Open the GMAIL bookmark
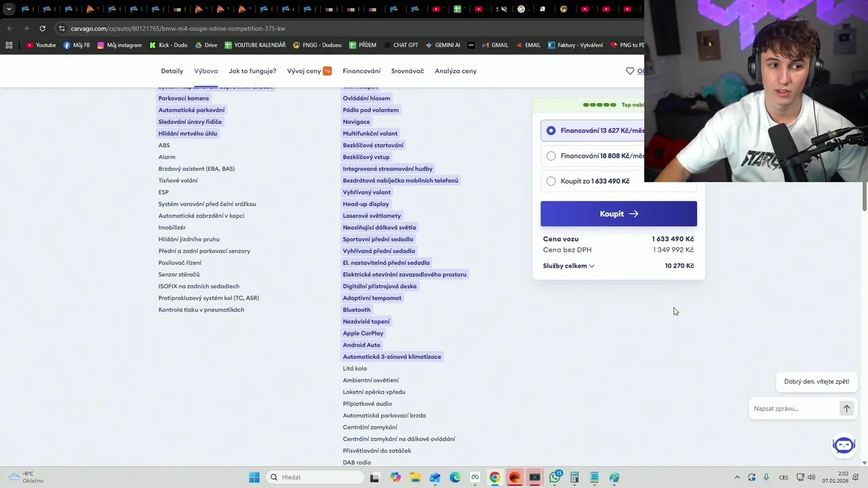The width and height of the screenshot is (868, 488). pyautogui.click(x=494, y=45)
